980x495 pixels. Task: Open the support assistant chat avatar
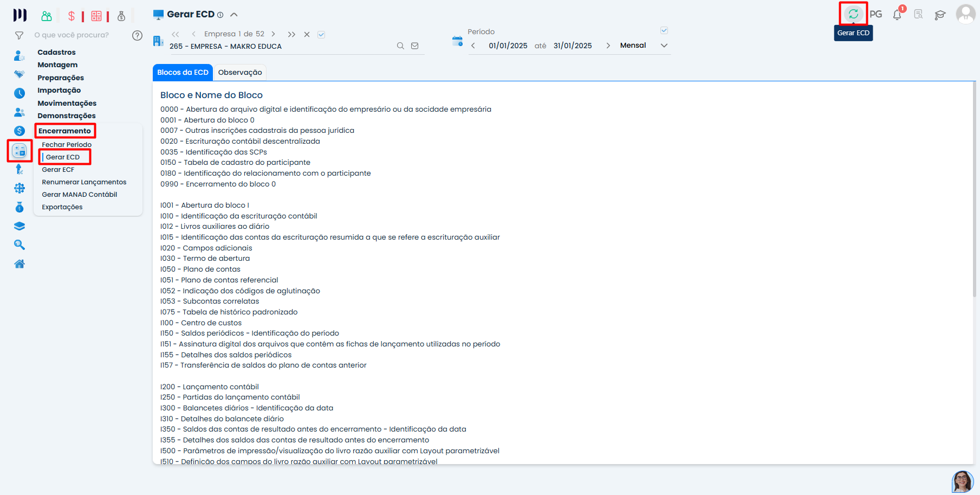[x=963, y=481]
